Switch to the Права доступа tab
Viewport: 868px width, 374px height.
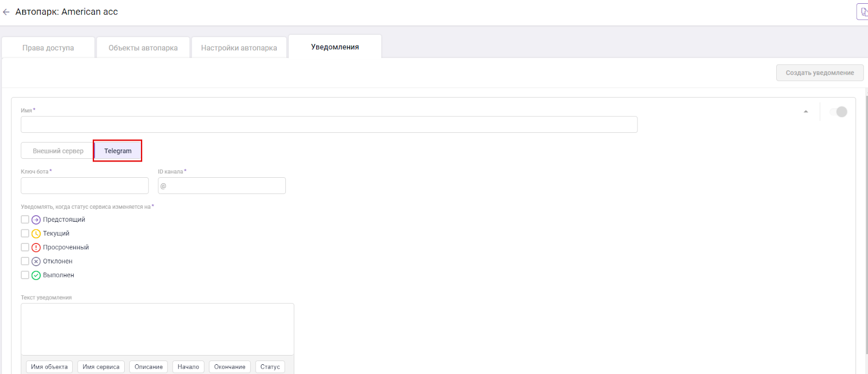click(48, 48)
